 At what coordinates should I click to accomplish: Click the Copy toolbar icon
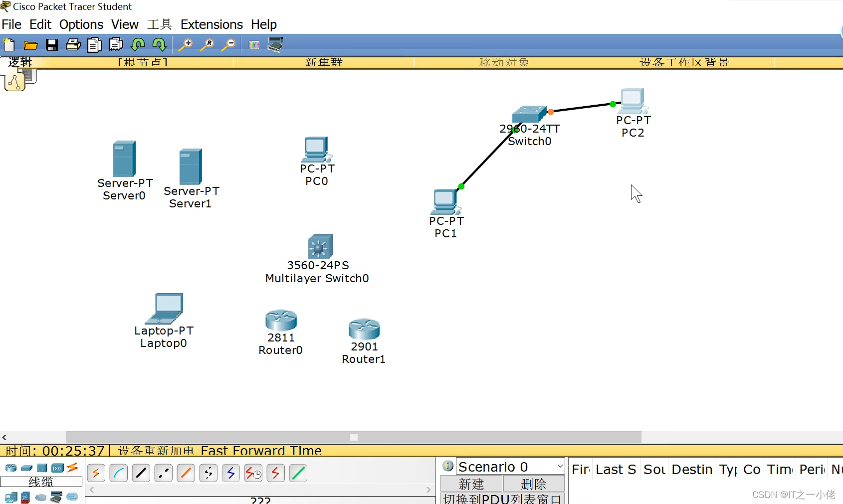tap(95, 45)
